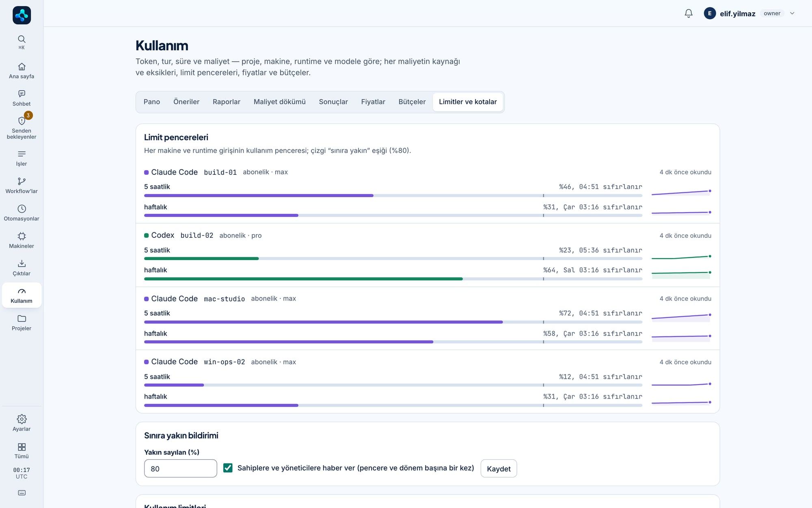Click the Yakın sayılan percent input field

(181, 469)
